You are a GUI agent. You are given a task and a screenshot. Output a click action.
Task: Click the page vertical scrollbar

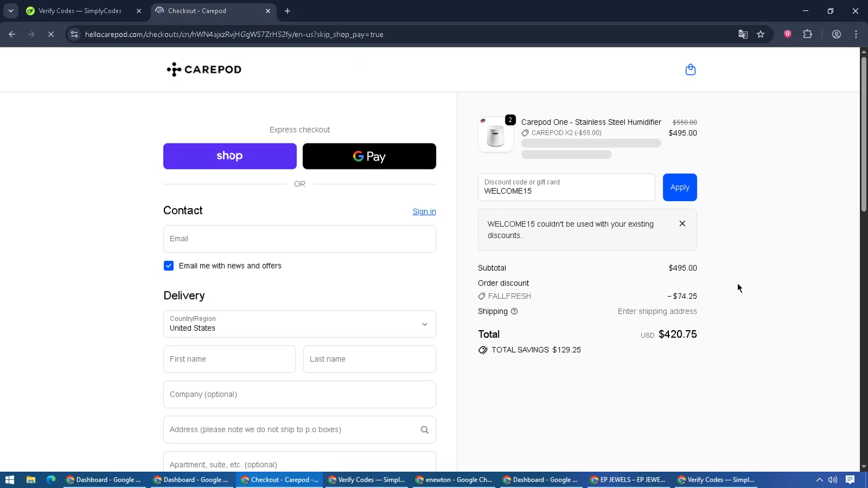click(863, 133)
